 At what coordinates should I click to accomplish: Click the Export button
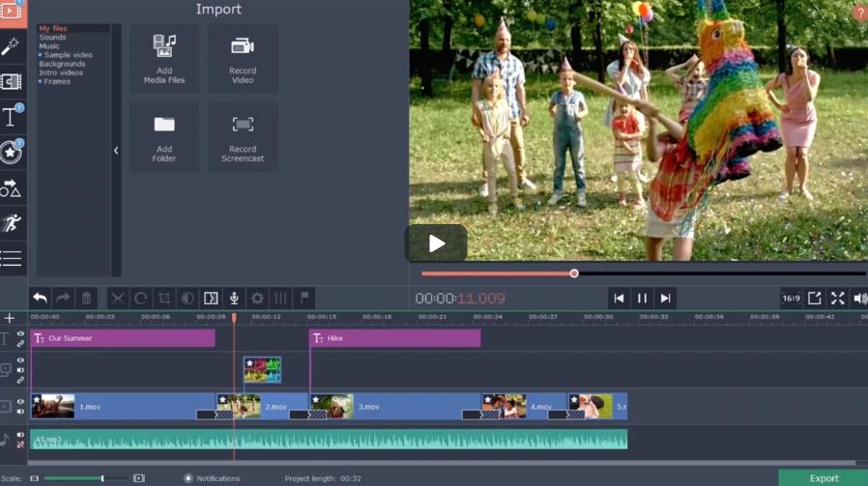coord(823,478)
